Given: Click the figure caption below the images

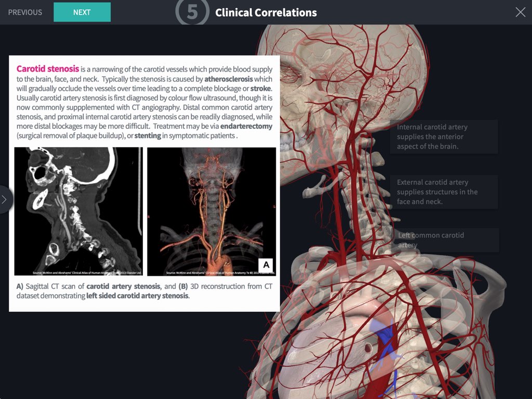Looking at the screenshot, I should click(144, 291).
